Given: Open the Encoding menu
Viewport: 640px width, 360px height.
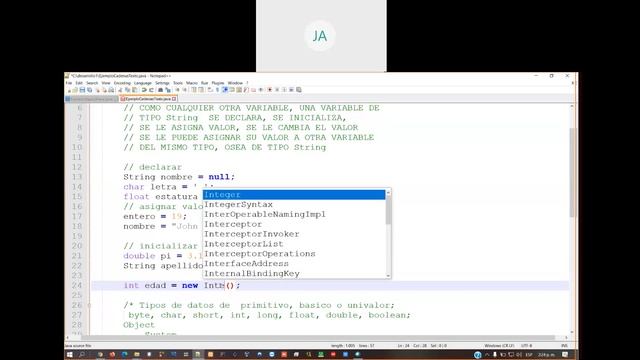Looking at the screenshot, I should [x=122, y=83].
